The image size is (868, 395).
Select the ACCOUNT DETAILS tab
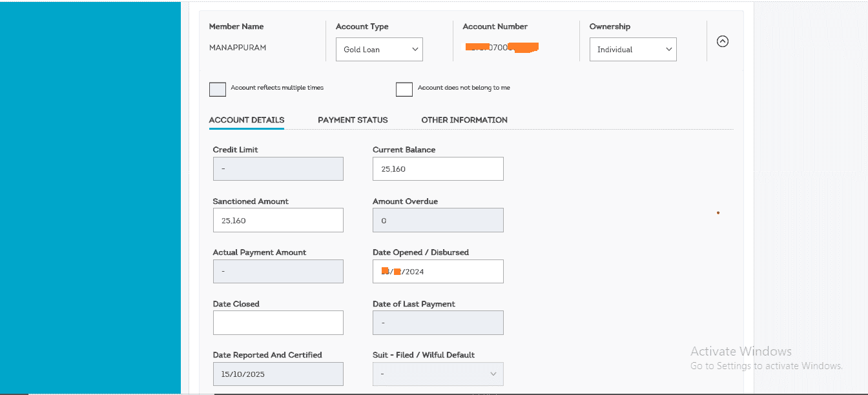246,120
